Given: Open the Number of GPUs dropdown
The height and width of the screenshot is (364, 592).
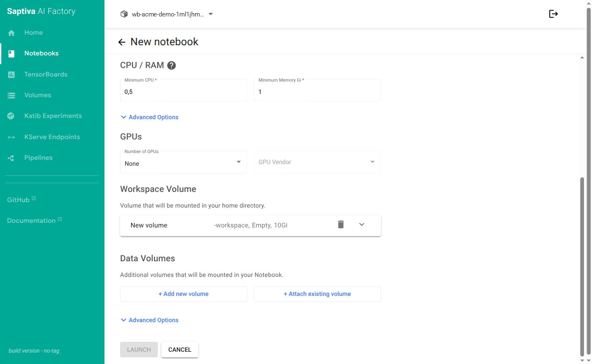Looking at the screenshot, I should tap(184, 162).
